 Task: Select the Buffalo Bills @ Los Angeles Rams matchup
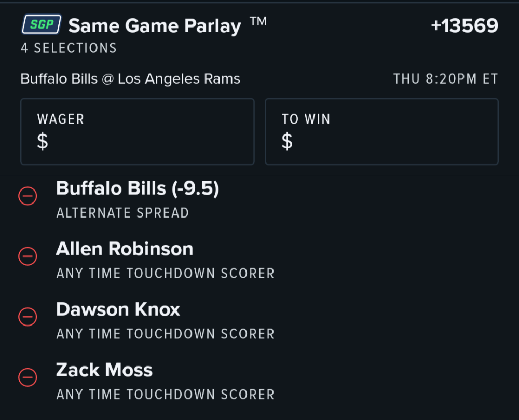click(130, 79)
